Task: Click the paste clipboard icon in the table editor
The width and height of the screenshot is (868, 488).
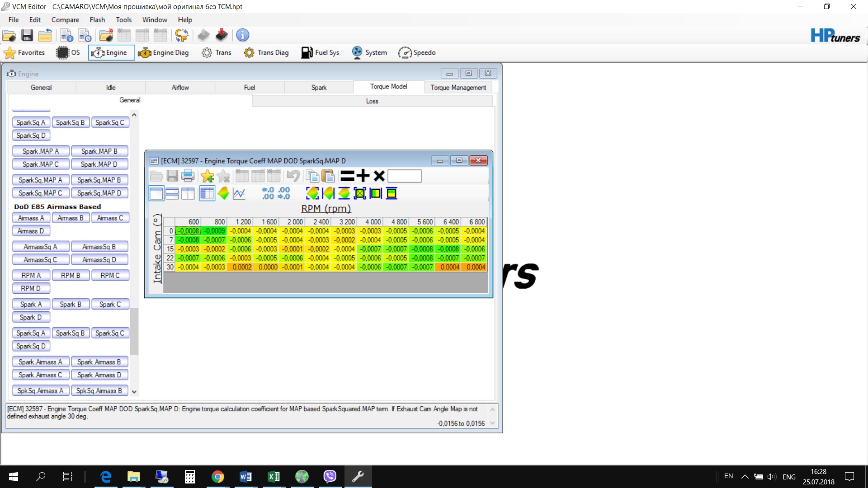Action: [x=328, y=176]
